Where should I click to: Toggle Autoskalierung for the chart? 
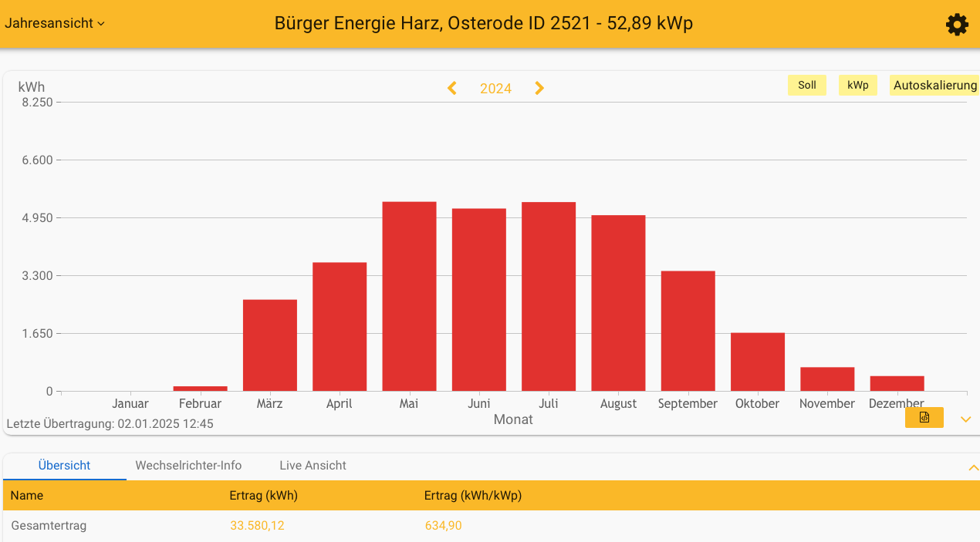tap(934, 86)
